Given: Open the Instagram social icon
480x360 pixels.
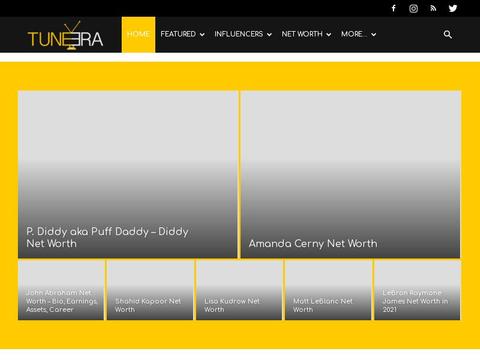Looking at the screenshot, I should coord(413,8).
